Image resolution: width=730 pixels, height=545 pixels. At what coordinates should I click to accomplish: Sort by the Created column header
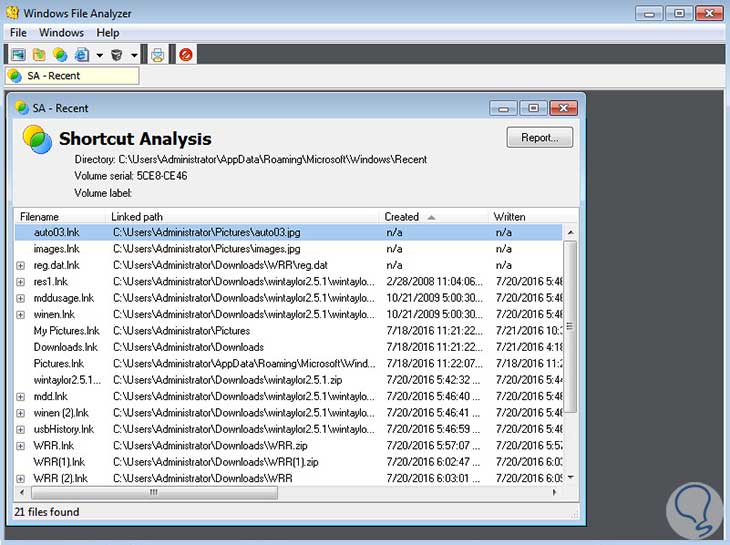434,217
